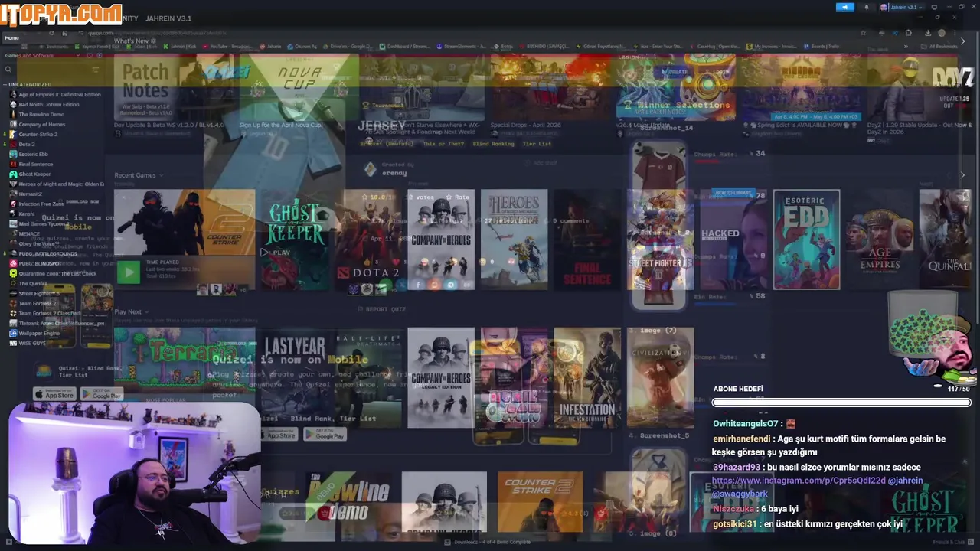980x551 pixels.
Task: Open the Infestation Play Next cover
Action: tap(587, 377)
